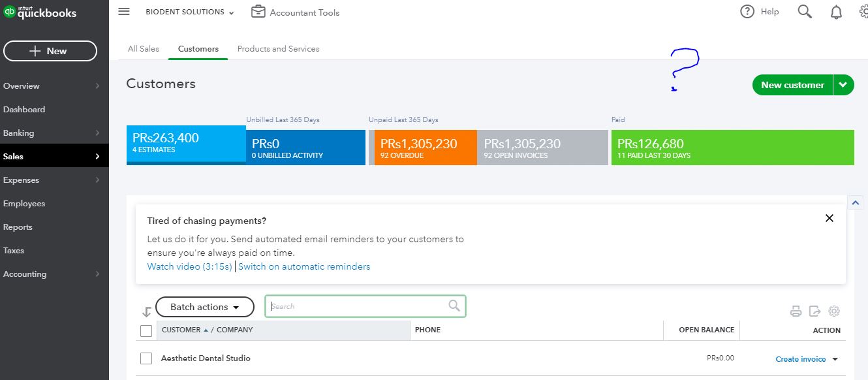Open the BIODENT SOLUTIONS company dropdown
868x380 pixels.
pos(189,12)
